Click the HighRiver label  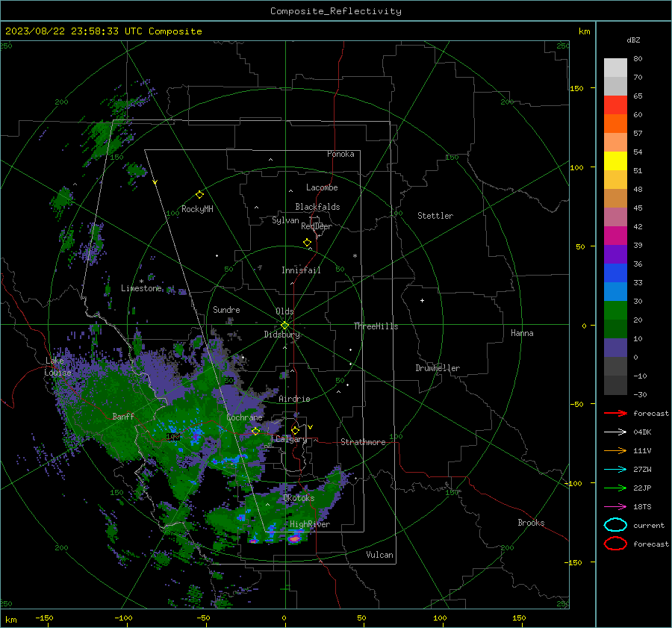[310, 524]
